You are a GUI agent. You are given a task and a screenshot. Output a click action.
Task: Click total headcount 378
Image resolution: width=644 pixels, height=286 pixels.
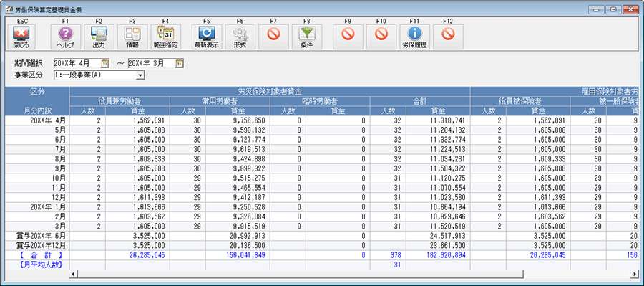point(395,255)
